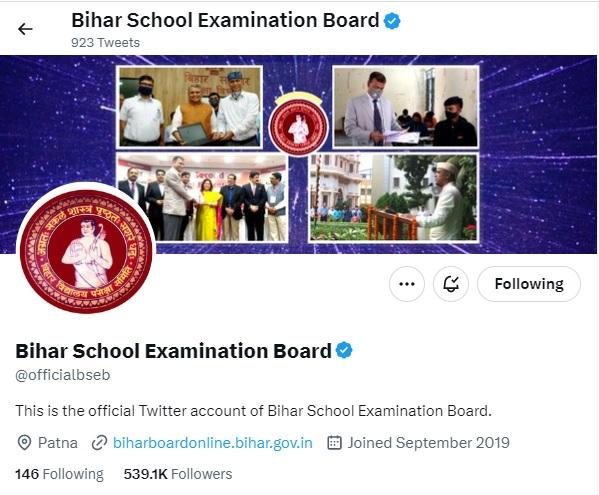The width and height of the screenshot is (599, 495).
Task: Click the link chain icon by website
Action: pyautogui.click(x=99, y=443)
